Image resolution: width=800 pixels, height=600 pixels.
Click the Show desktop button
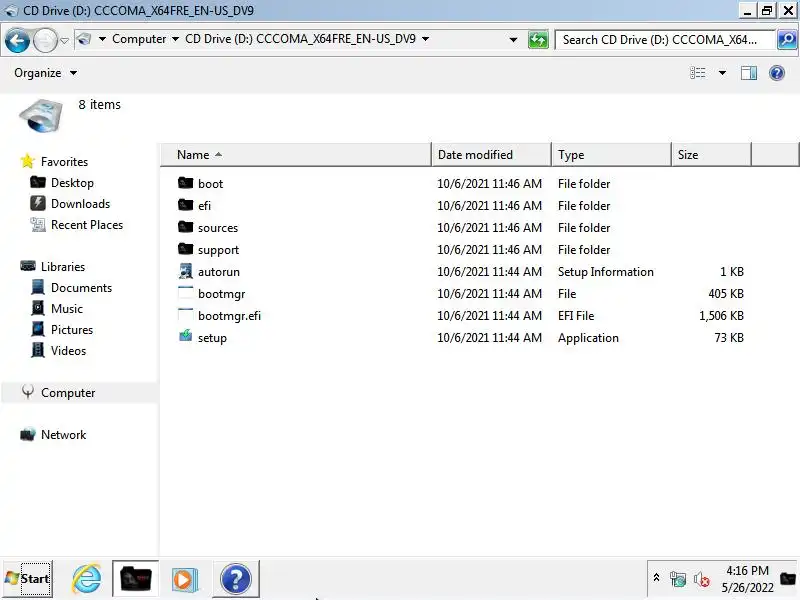pos(788,579)
